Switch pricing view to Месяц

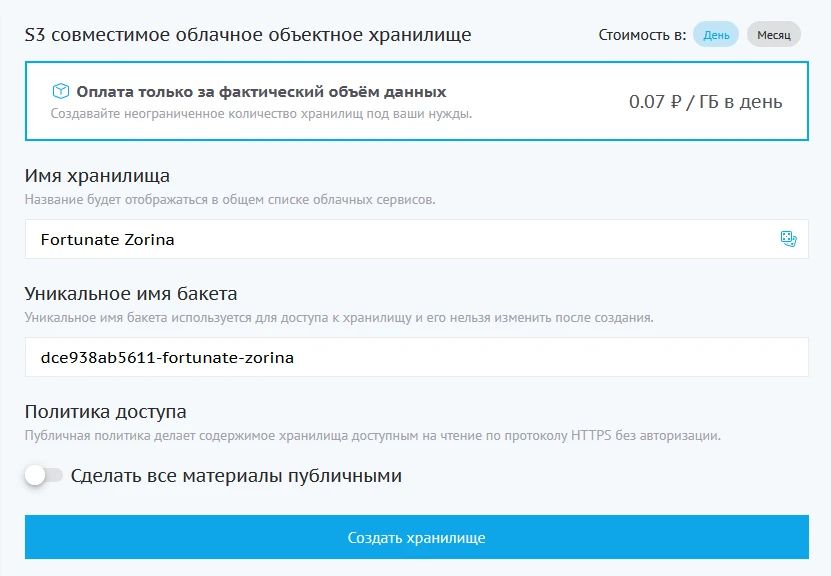point(772,33)
